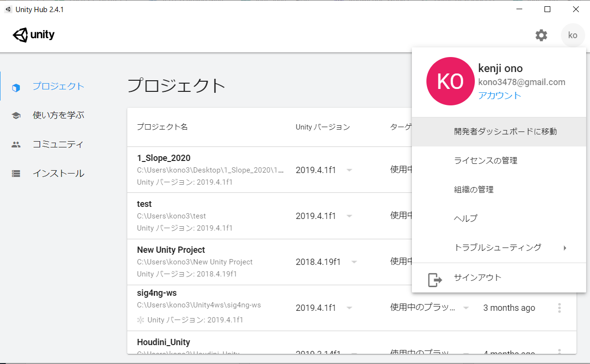Open version dropdown for 1_Slope_2020
Viewport: 590px width, 364px height.
(349, 170)
